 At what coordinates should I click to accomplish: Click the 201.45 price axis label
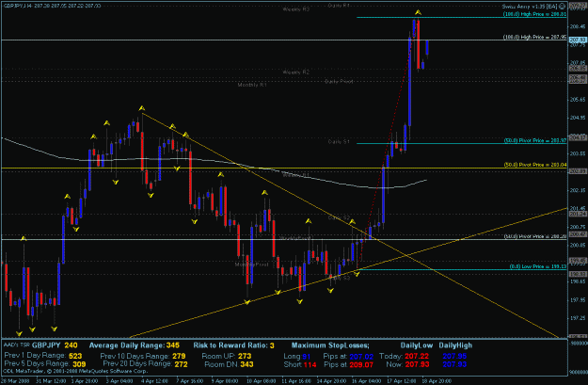click(x=578, y=208)
